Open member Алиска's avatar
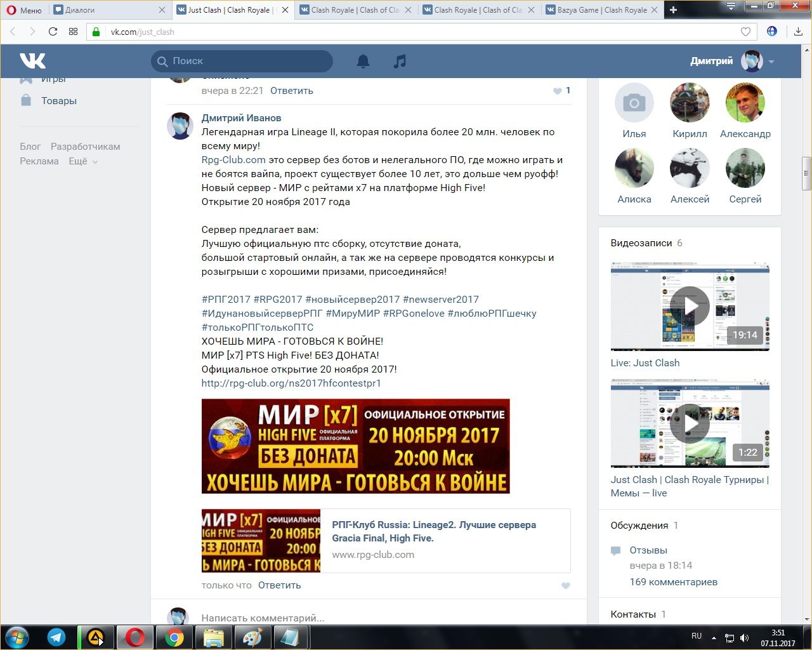812x650 pixels. tap(634, 168)
